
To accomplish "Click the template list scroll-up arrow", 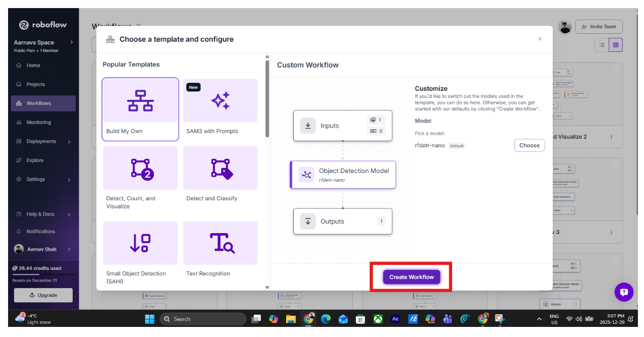I will [x=267, y=57].
